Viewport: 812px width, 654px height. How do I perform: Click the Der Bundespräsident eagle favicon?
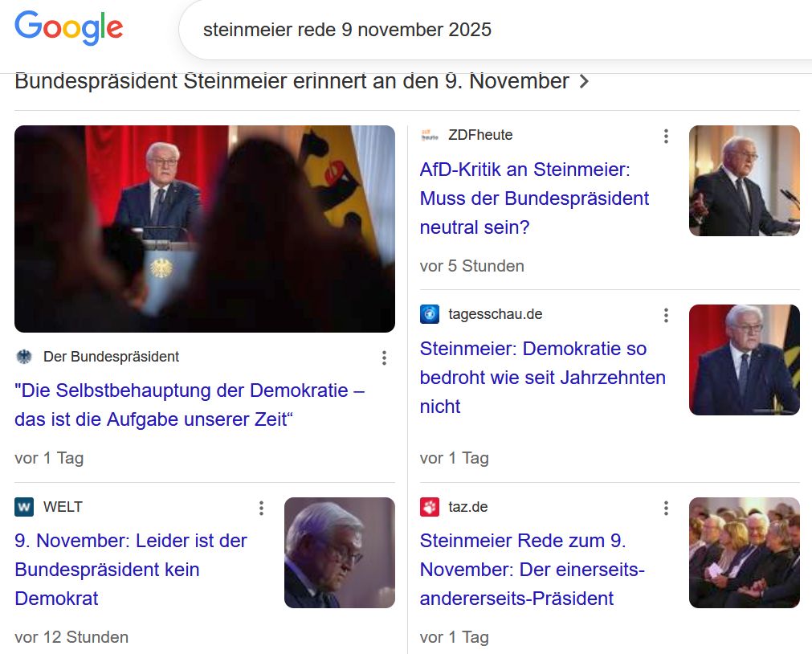[24, 357]
